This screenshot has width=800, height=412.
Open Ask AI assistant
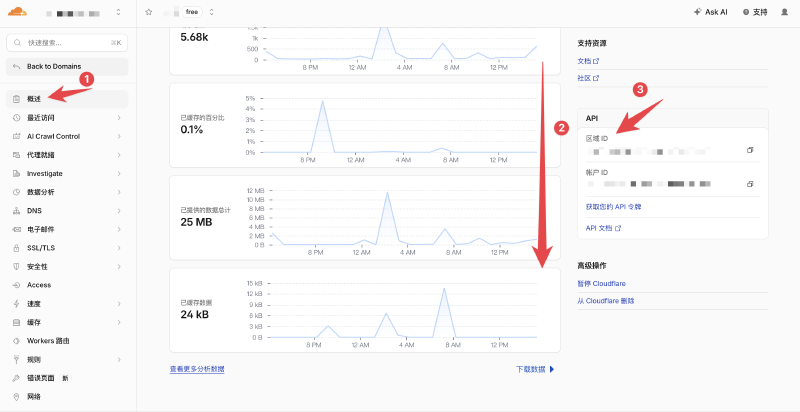[711, 12]
